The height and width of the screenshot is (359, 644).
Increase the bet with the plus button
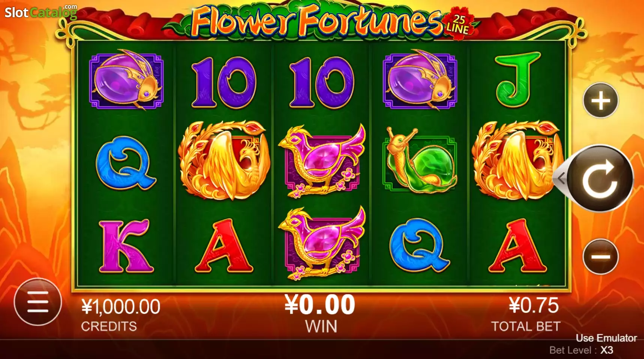coord(601,100)
